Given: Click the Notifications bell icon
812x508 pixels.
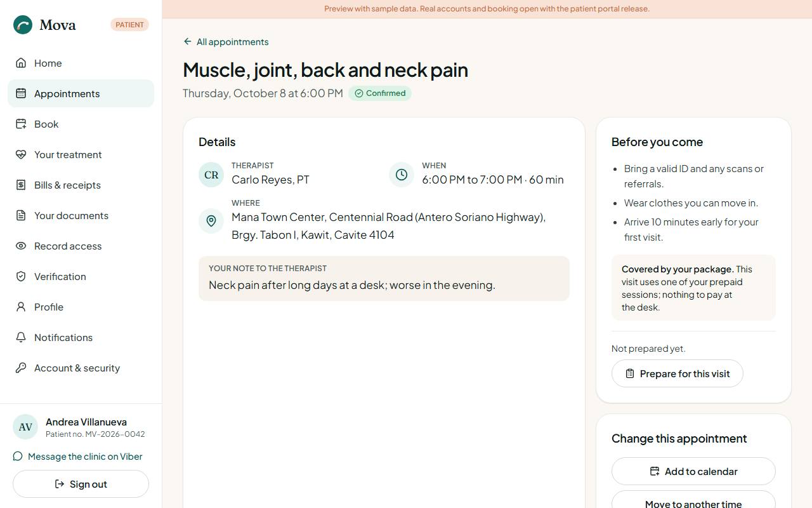Looking at the screenshot, I should (21, 337).
